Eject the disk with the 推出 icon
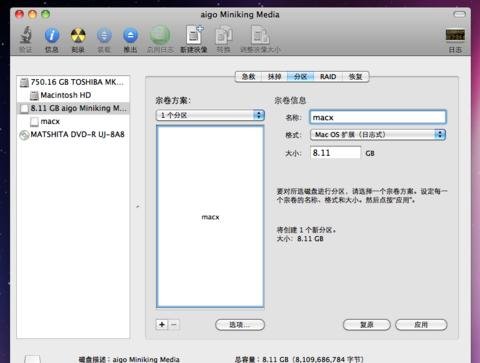This screenshot has height=363, width=480. (x=130, y=35)
